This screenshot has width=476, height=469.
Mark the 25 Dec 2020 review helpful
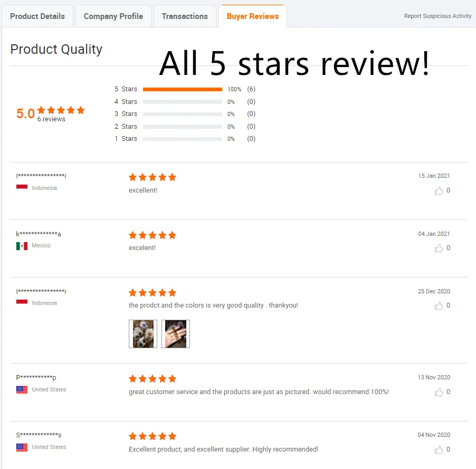439,305
